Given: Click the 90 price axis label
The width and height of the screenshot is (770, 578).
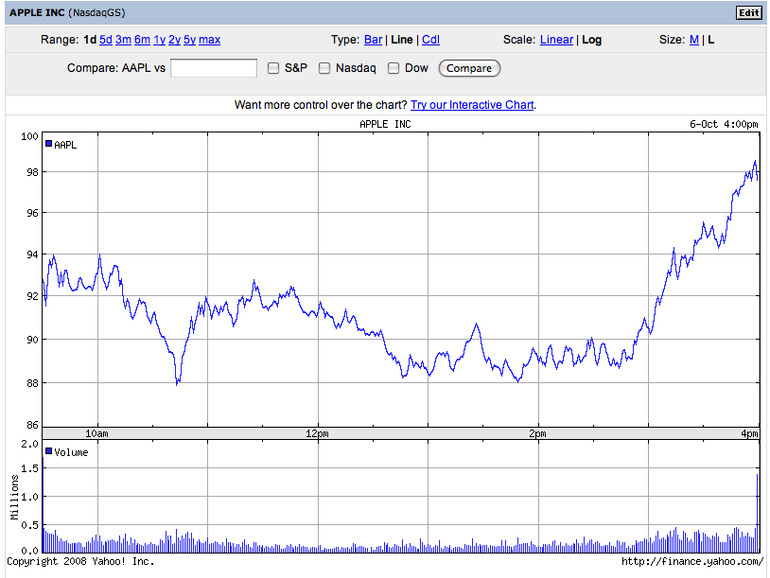Looking at the screenshot, I should click(32, 339).
